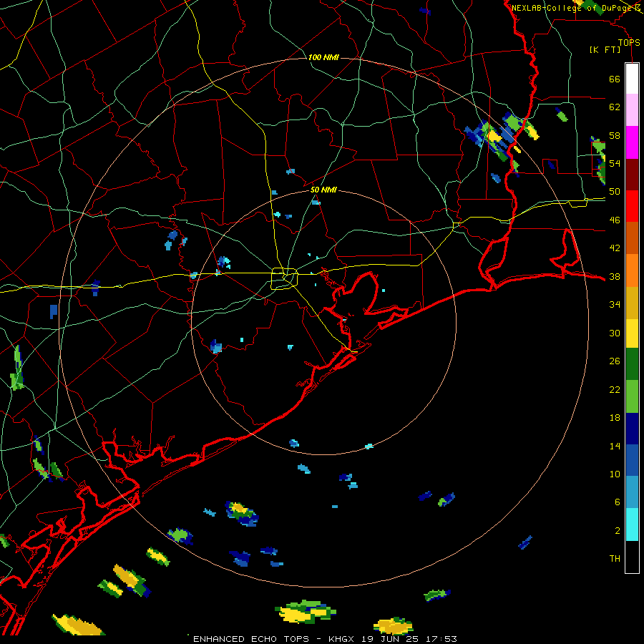Click the 'TH' threshold legend label
Image resolution: width=644 pixels, height=644 pixels.
coord(615,559)
